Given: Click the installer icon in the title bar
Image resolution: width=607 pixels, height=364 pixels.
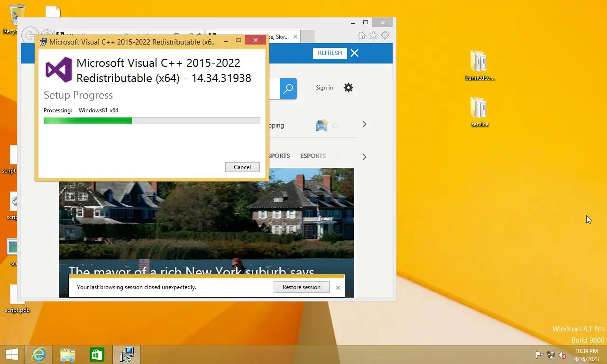Looking at the screenshot, I should point(44,42).
